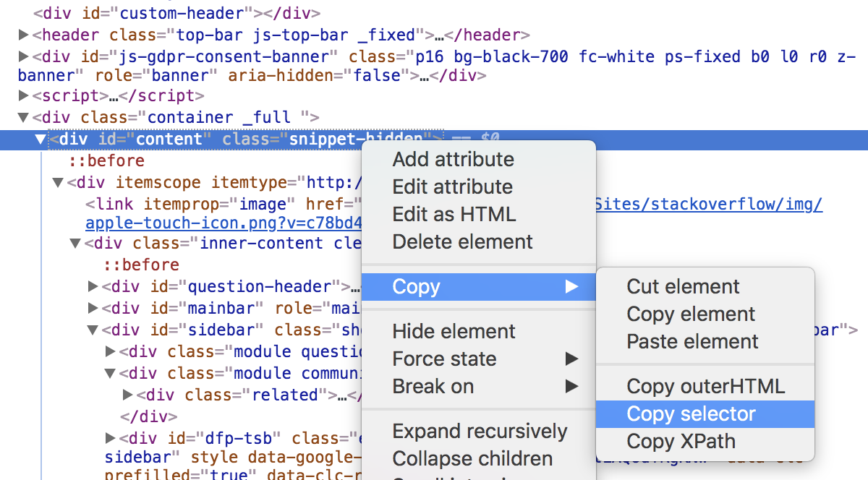Image resolution: width=868 pixels, height=480 pixels.
Task: Click Delete element in context menu
Action: [462, 242]
